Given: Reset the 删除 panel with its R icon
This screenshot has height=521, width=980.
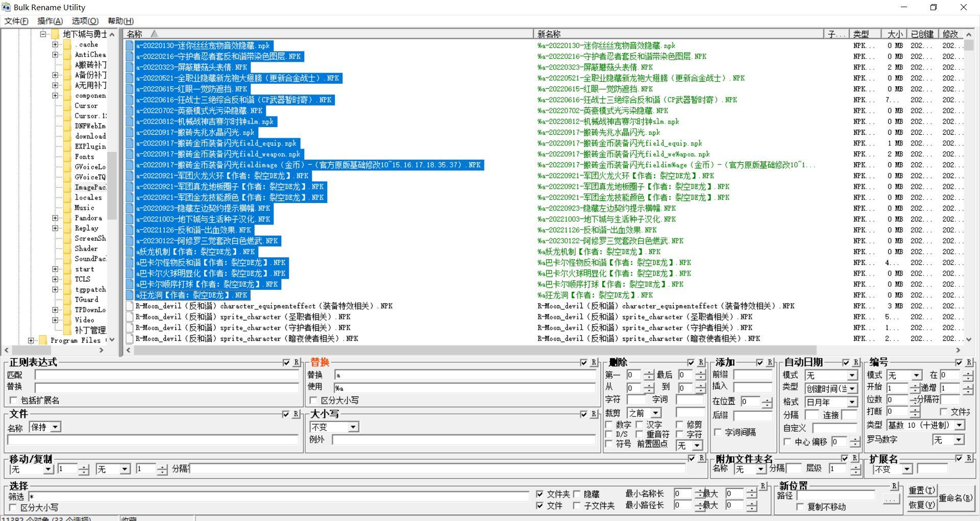Looking at the screenshot, I should (x=701, y=362).
